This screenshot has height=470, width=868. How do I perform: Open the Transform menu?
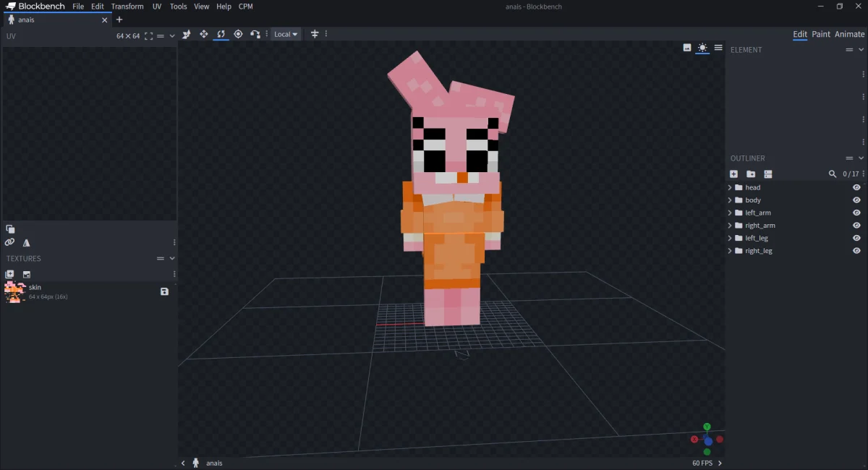tap(127, 7)
